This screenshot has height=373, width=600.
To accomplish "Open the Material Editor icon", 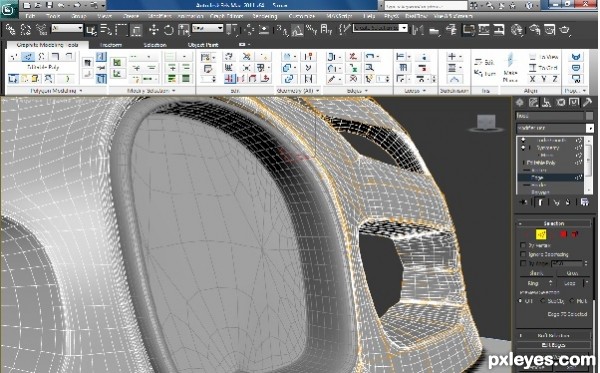I will [517, 30].
